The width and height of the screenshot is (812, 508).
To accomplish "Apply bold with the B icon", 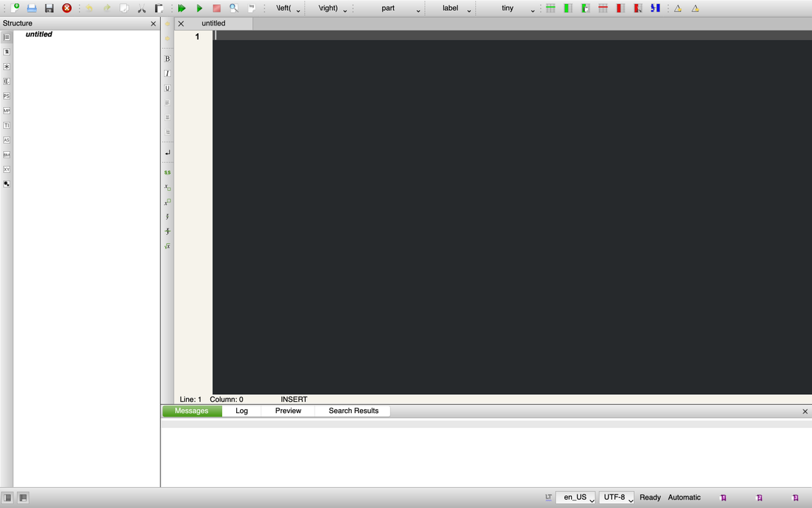I will [x=167, y=59].
